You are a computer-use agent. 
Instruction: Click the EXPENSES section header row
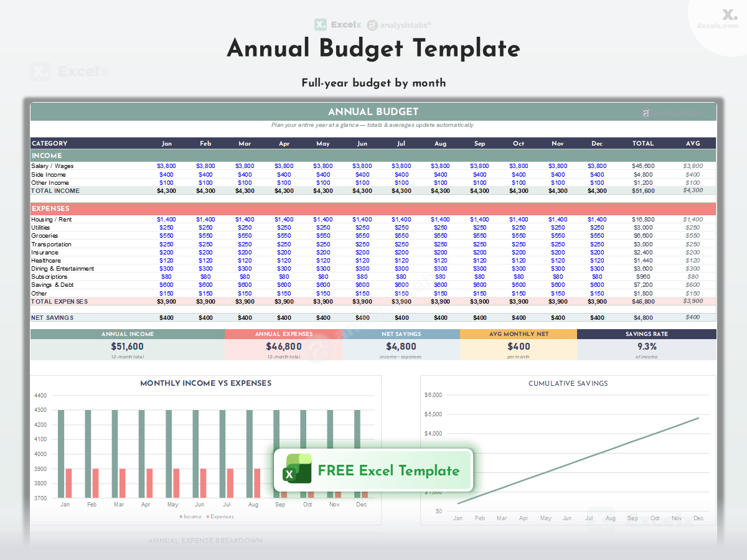(374, 208)
